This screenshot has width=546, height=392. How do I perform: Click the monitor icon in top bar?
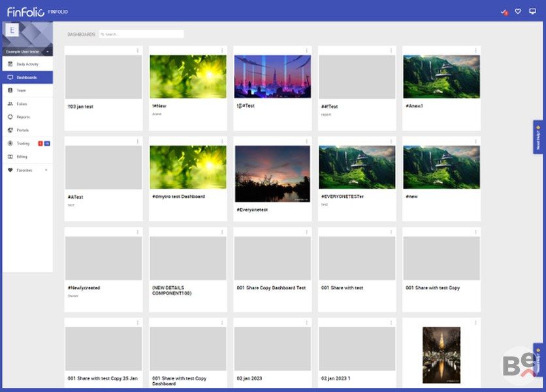(x=532, y=12)
